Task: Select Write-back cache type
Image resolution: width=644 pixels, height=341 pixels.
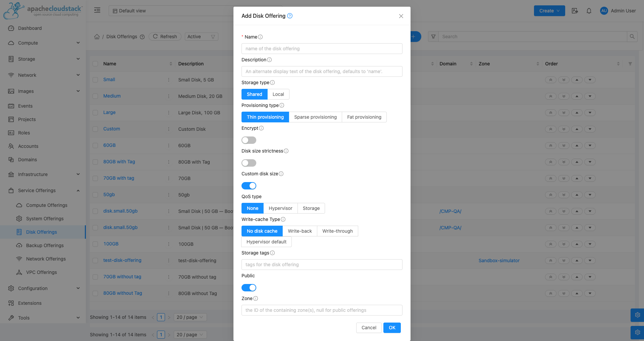Action: point(300,231)
